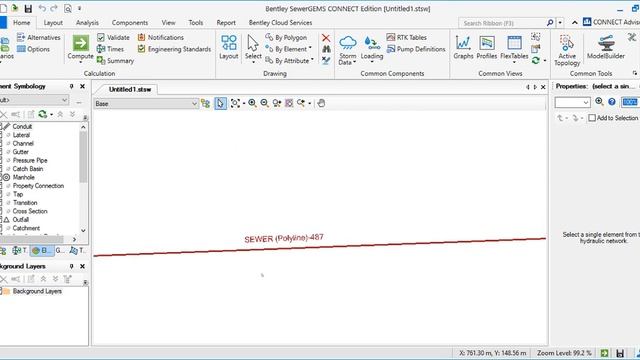Open the Components ribbon tab

130,23
